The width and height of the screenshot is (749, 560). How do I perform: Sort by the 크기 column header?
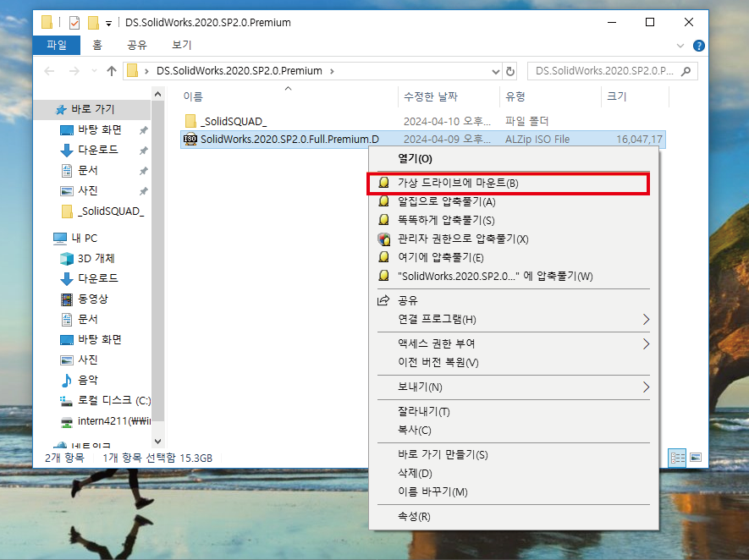point(616,96)
